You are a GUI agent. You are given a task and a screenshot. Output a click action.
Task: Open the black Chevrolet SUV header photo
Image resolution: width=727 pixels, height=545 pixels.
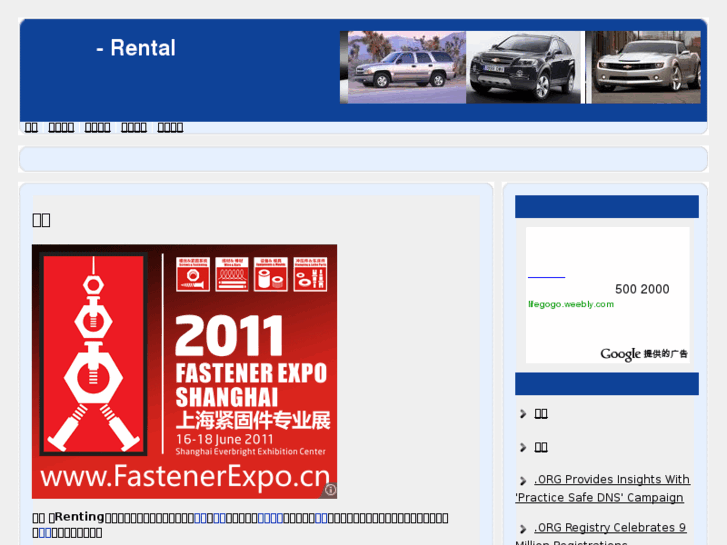coord(523,67)
